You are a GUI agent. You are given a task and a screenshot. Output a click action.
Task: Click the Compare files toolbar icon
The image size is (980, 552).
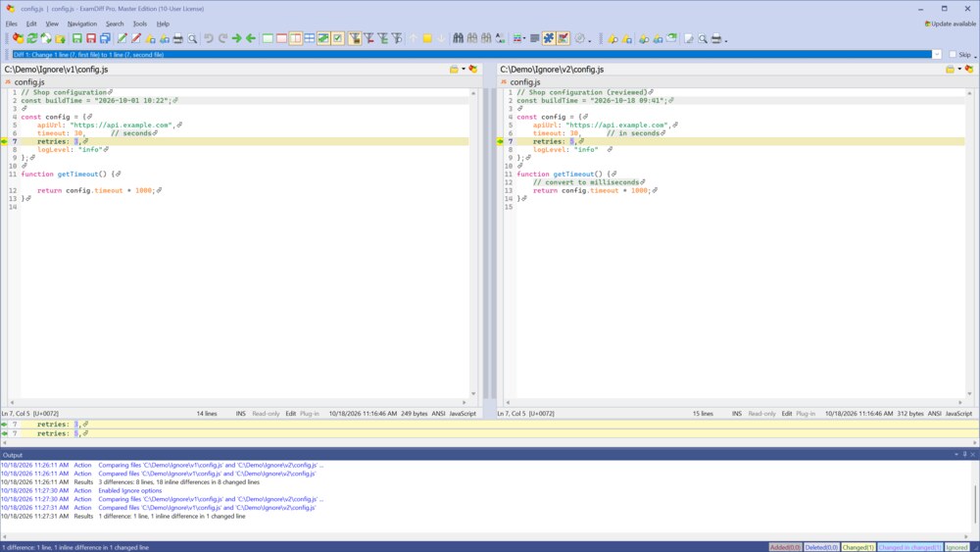pos(18,39)
